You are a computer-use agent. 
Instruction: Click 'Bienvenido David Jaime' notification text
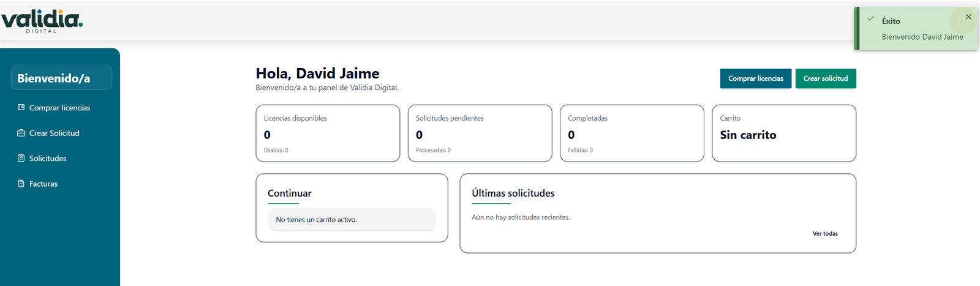click(922, 37)
